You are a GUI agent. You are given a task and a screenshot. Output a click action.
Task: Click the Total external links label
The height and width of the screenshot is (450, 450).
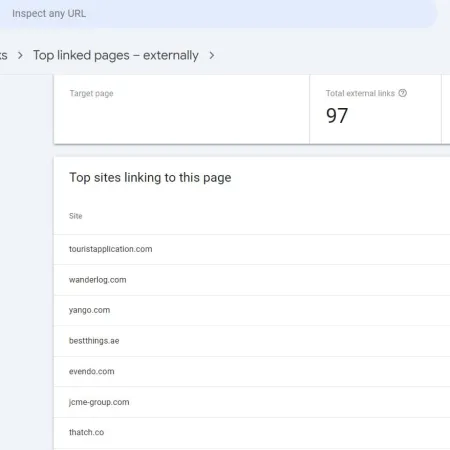(x=360, y=93)
